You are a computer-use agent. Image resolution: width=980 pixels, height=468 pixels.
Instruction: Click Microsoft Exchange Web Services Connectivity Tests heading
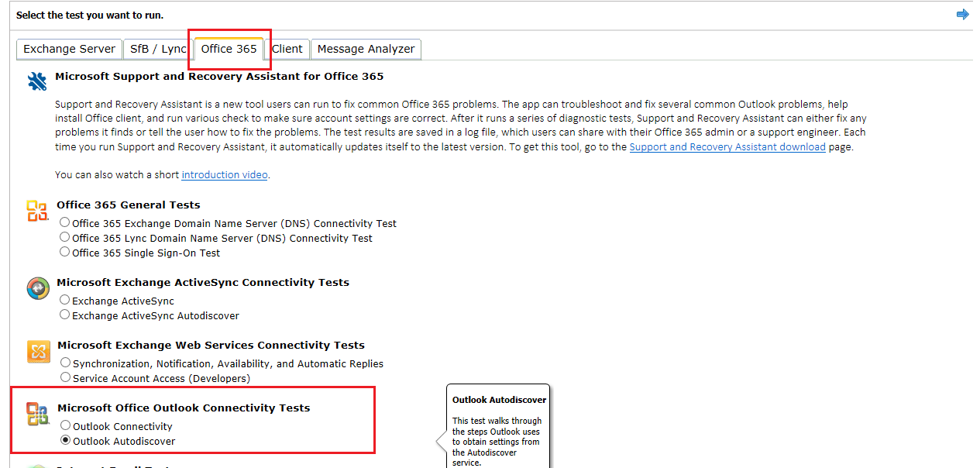tap(211, 346)
